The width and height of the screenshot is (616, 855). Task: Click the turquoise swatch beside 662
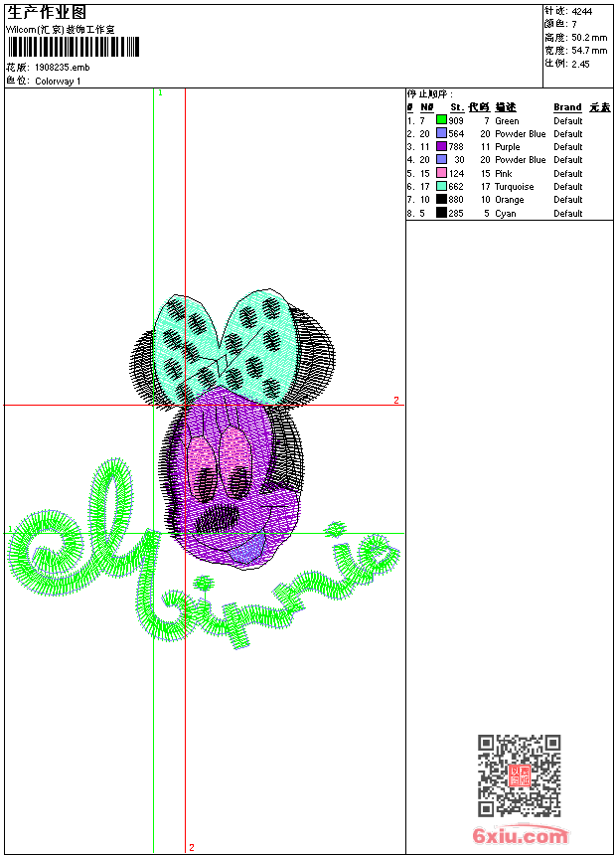(x=441, y=186)
